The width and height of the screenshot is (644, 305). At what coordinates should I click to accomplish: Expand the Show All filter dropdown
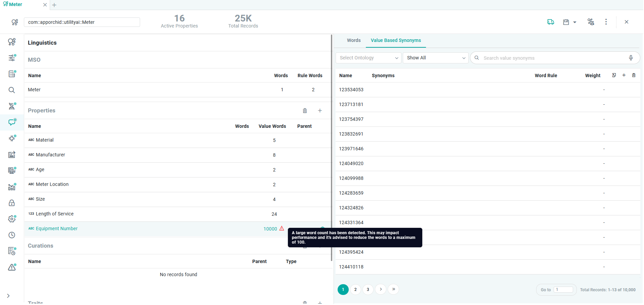point(435,58)
